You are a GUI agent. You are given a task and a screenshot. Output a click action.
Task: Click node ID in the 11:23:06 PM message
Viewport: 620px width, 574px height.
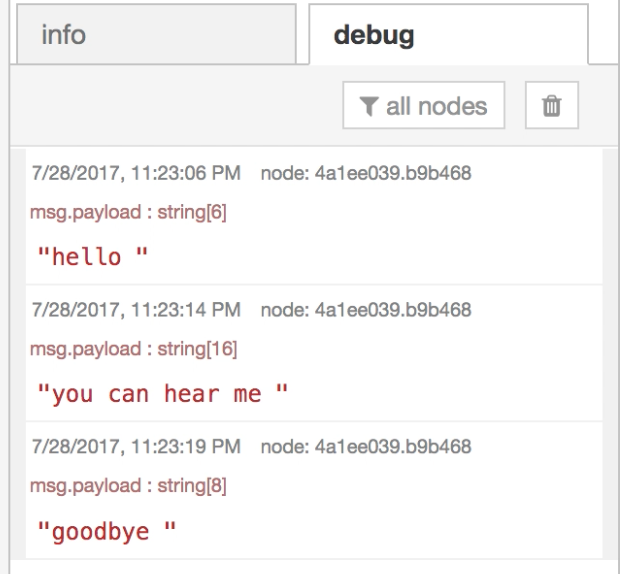pyautogui.click(x=366, y=175)
